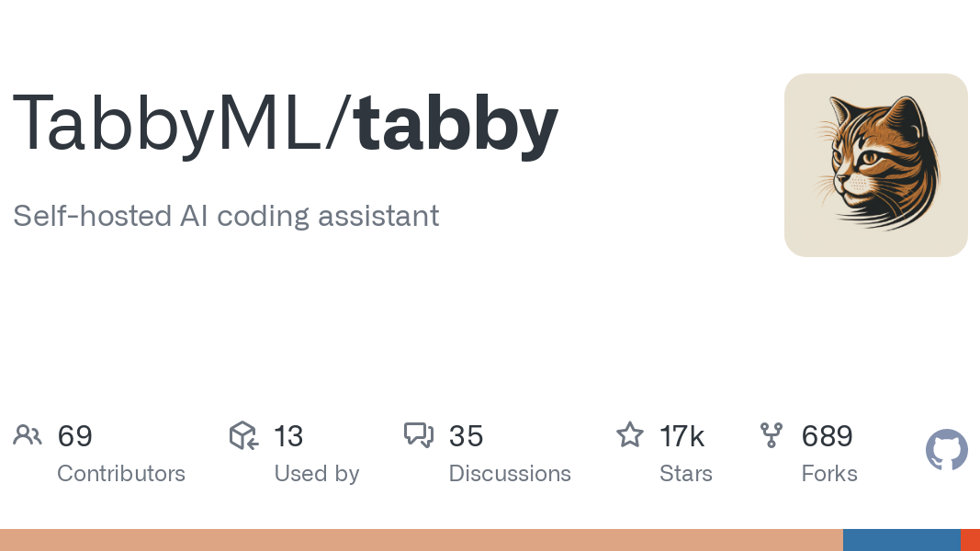Click the Used by package icon
980x551 pixels.
pos(243,435)
